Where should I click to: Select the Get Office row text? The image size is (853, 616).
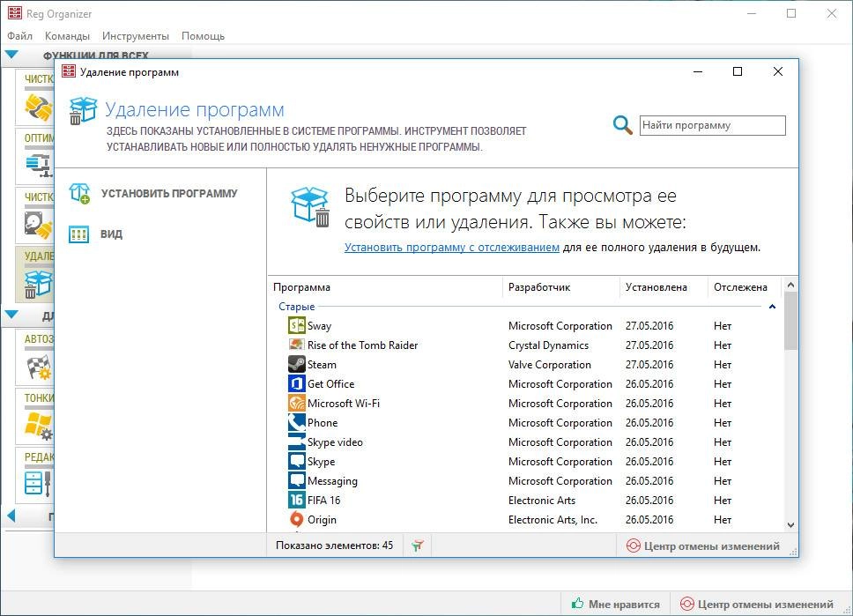(x=330, y=384)
